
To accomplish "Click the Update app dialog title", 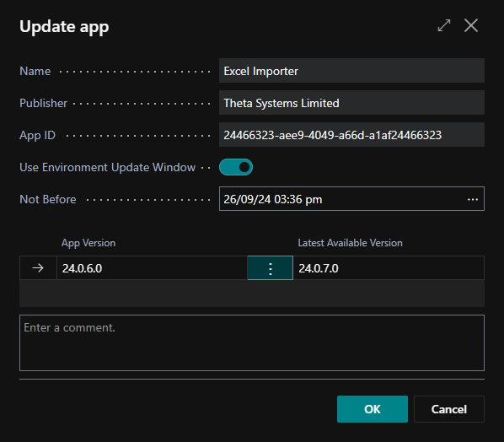I will point(64,27).
